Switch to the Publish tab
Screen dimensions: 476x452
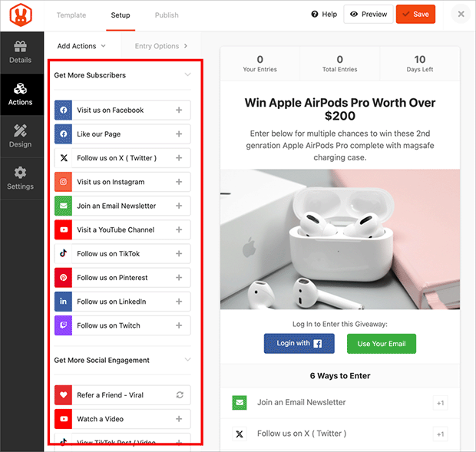(x=167, y=15)
